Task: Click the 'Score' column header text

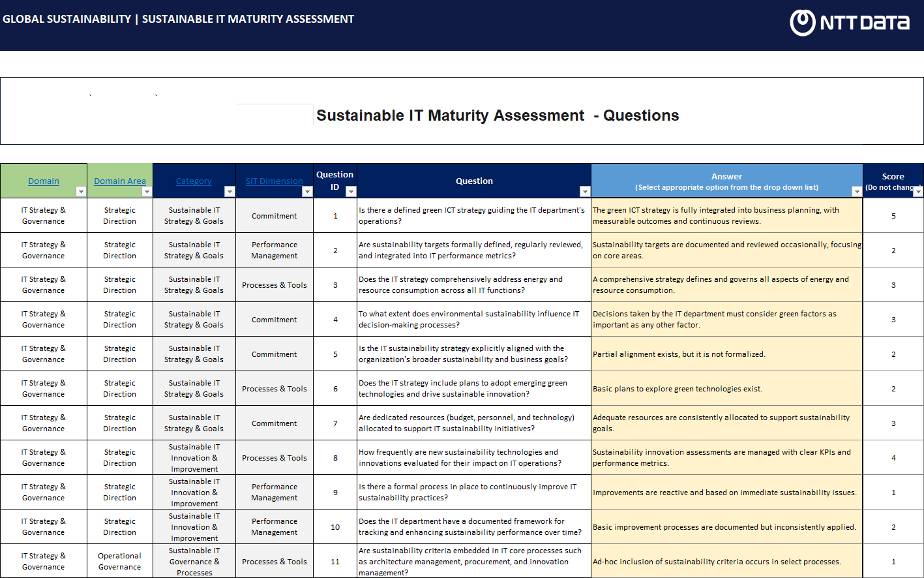Action: point(893,176)
